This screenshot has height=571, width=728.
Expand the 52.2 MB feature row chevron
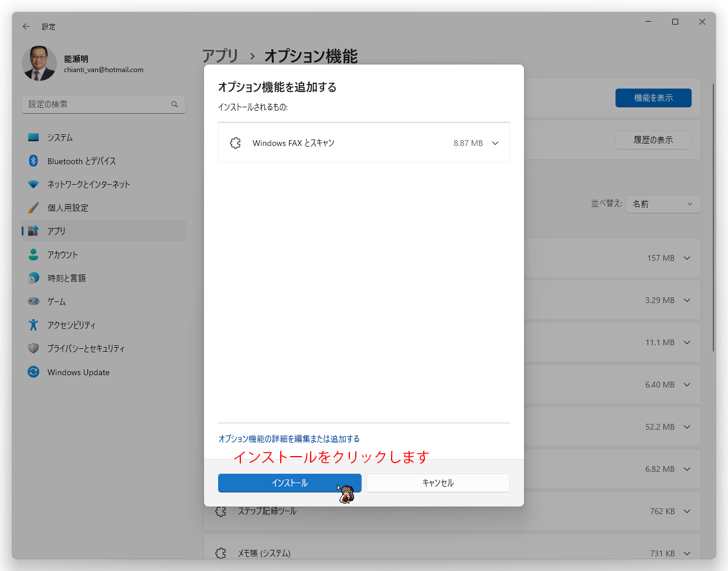click(687, 427)
